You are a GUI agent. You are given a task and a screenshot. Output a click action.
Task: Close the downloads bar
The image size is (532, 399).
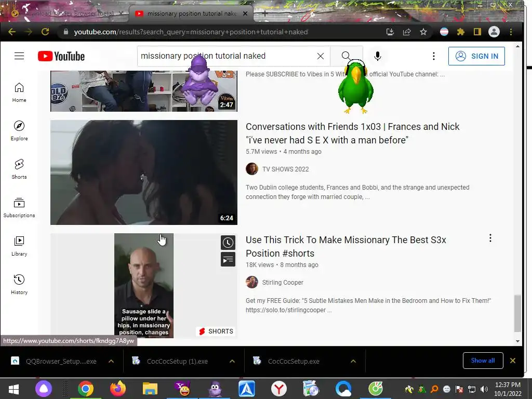(x=513, y=361)
